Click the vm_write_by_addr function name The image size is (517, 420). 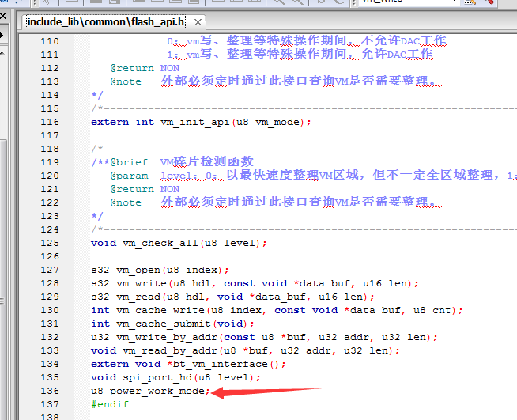tap(167, 338)
